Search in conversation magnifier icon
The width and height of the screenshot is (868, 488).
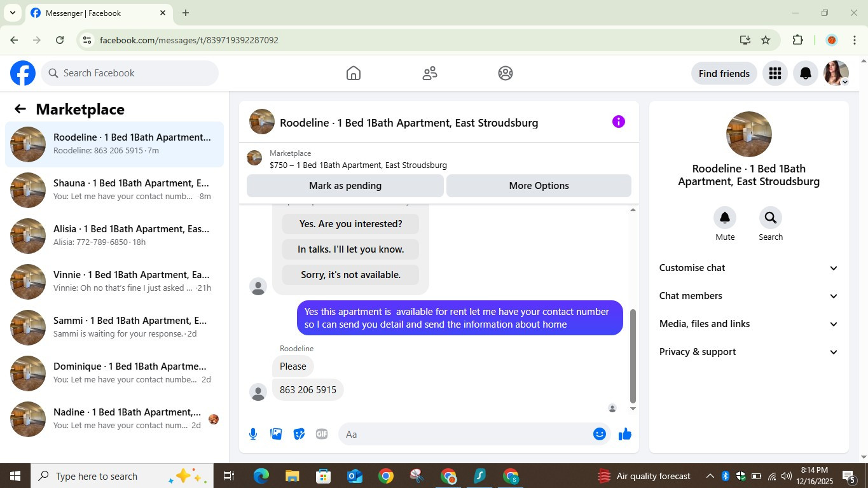[x=771, y=218]
